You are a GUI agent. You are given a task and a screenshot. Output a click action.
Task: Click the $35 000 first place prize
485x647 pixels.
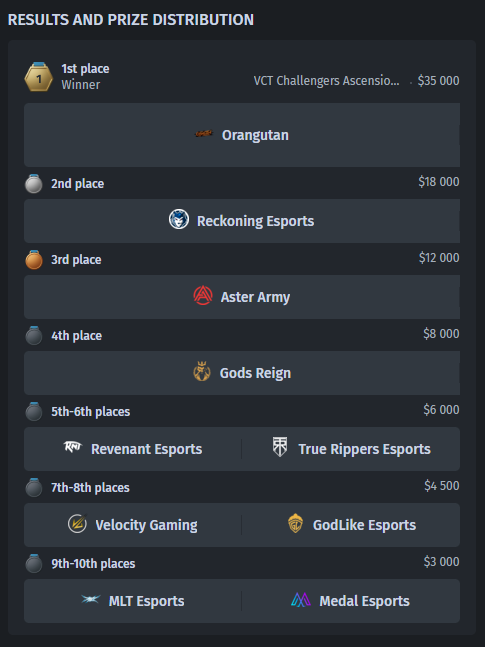[438, 80]
